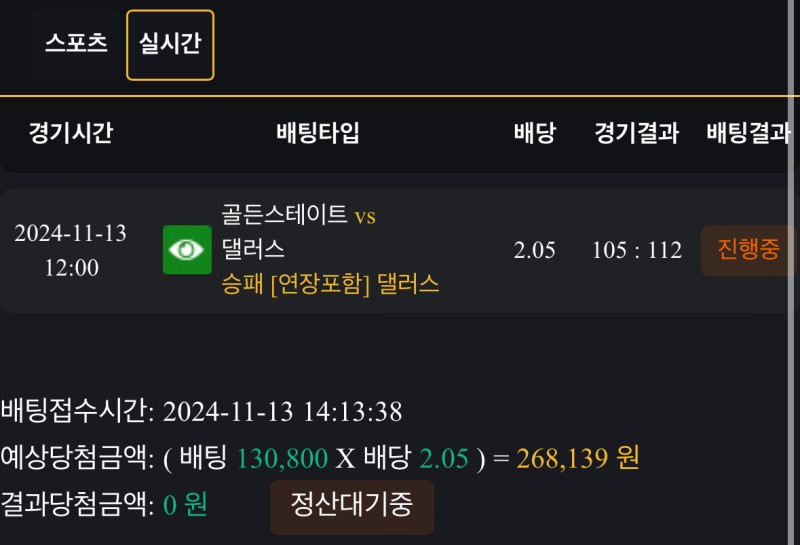Click the 105 : 112 score

point(636,250)
